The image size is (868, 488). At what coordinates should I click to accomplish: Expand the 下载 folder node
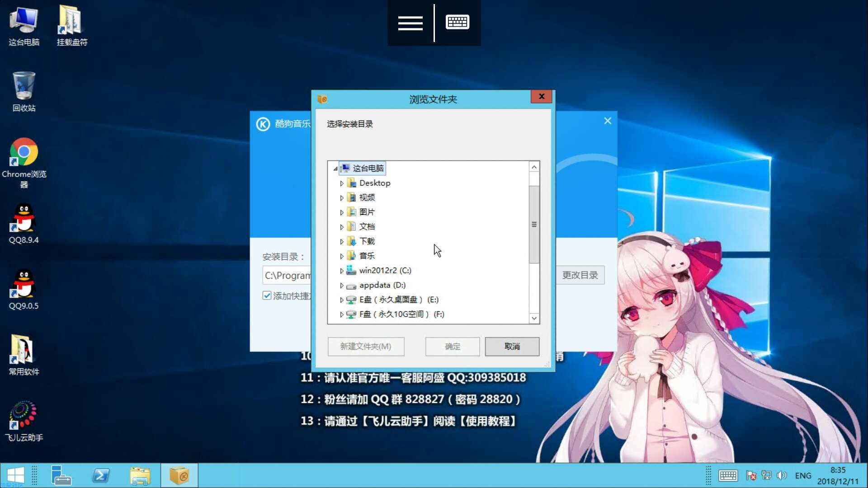click(342, 242)
